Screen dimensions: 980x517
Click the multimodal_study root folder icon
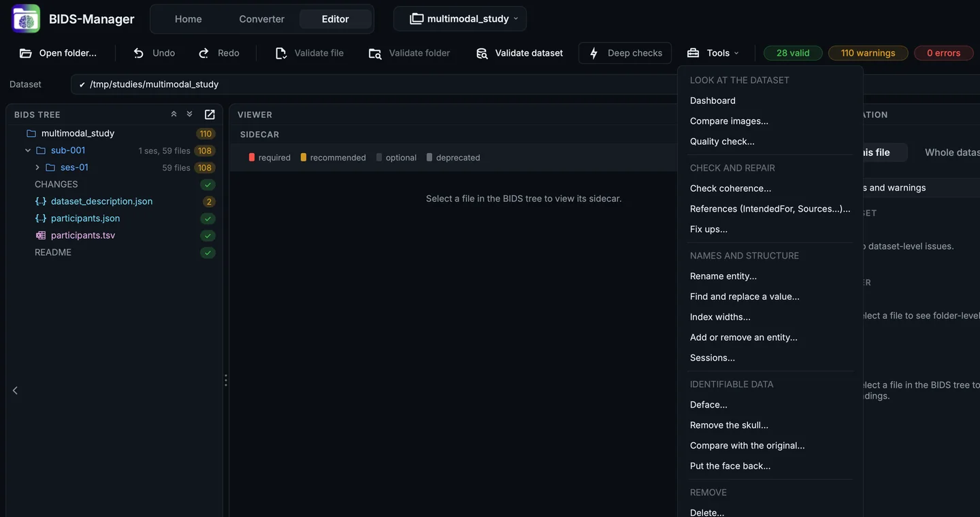31,133
